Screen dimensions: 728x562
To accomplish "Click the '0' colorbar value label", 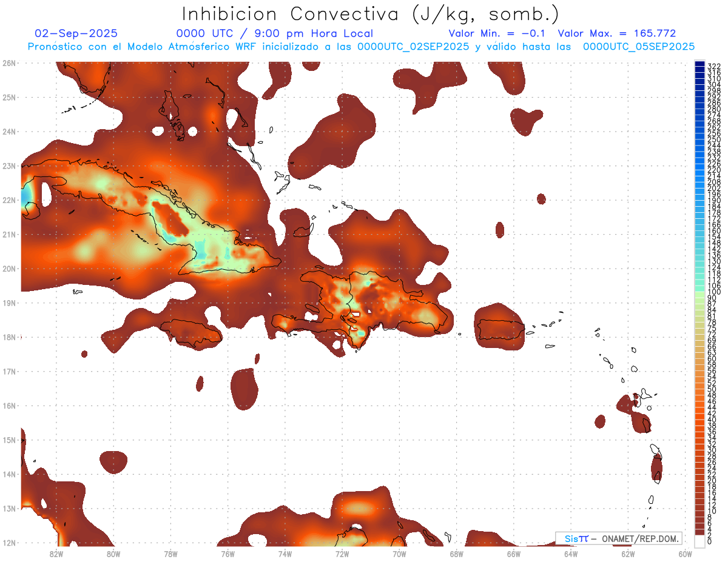I will [x=710, y=541].
